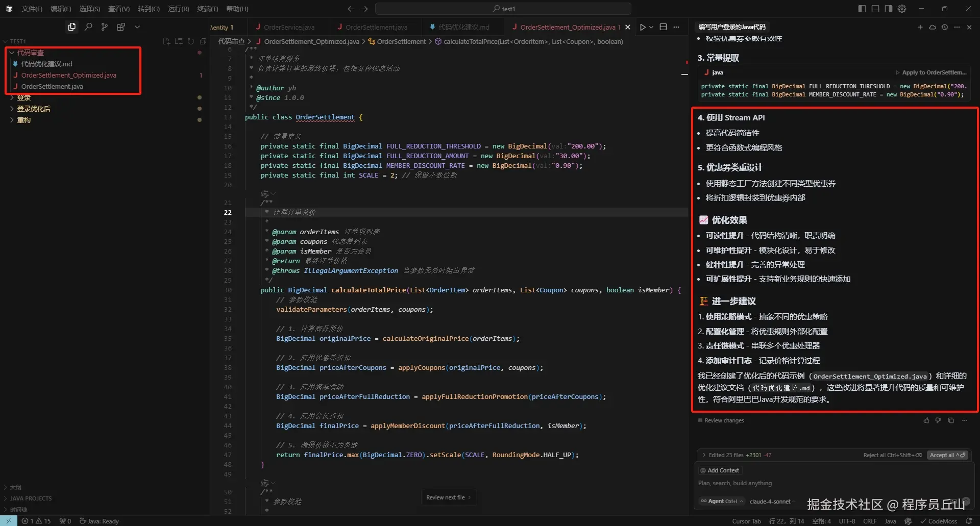
Task: Copy the chat response
Action: point(951,420)
